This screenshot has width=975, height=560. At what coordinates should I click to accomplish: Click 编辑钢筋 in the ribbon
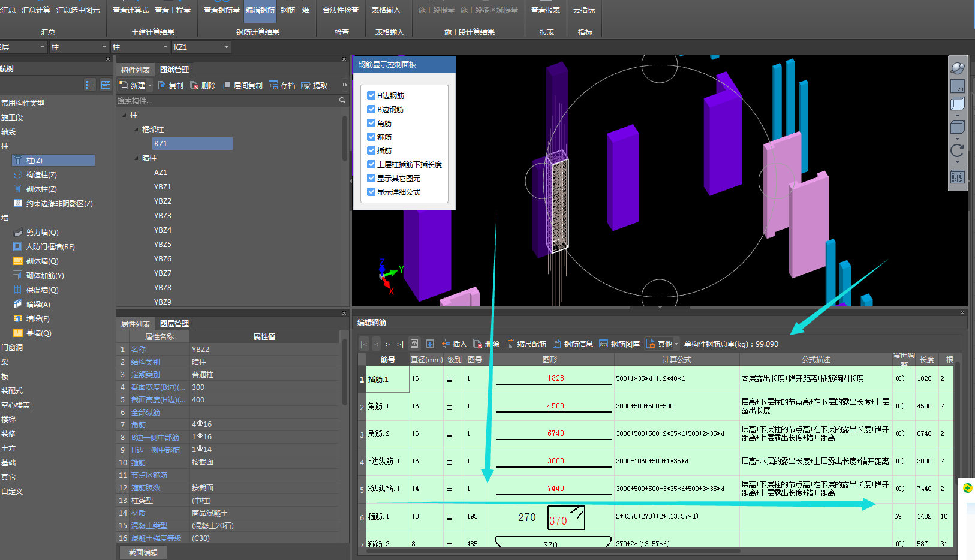click(x=260, y=10)
